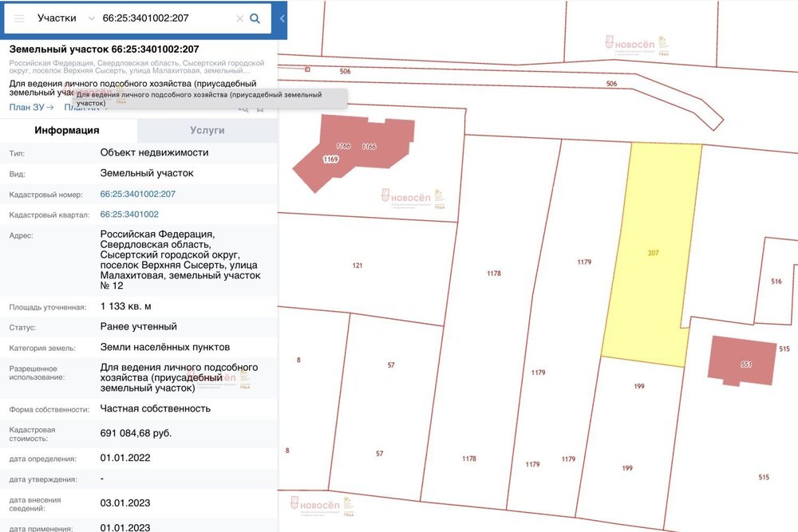Image resolution: width=798 pixels, height=532 pixels.
Task: Open cadastral number link 66:25:3401002:207
Action: (x=137, y=194)
